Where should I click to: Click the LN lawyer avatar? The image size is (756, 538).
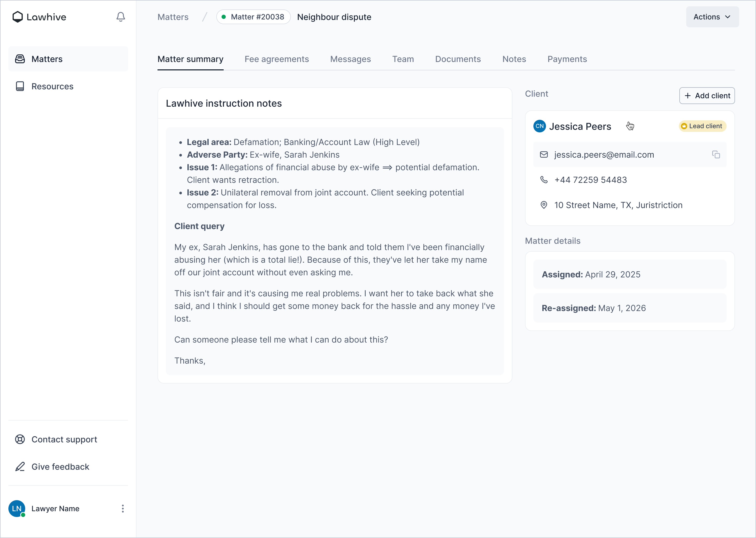pyautogui.click(x=17, y=509)
